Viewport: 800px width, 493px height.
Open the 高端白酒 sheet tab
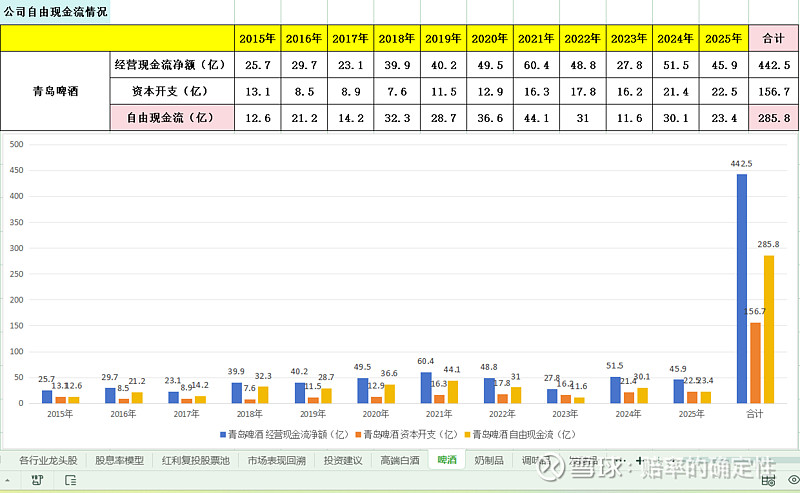399,460
